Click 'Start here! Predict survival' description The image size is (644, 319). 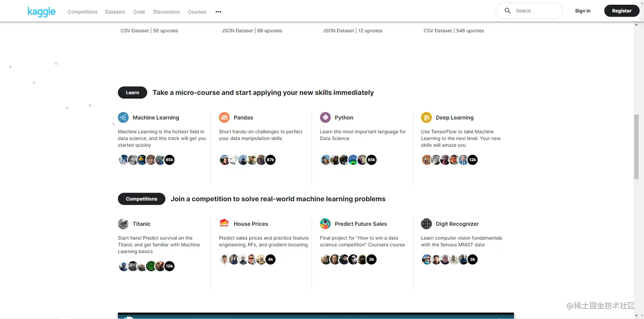coord(159,245)
